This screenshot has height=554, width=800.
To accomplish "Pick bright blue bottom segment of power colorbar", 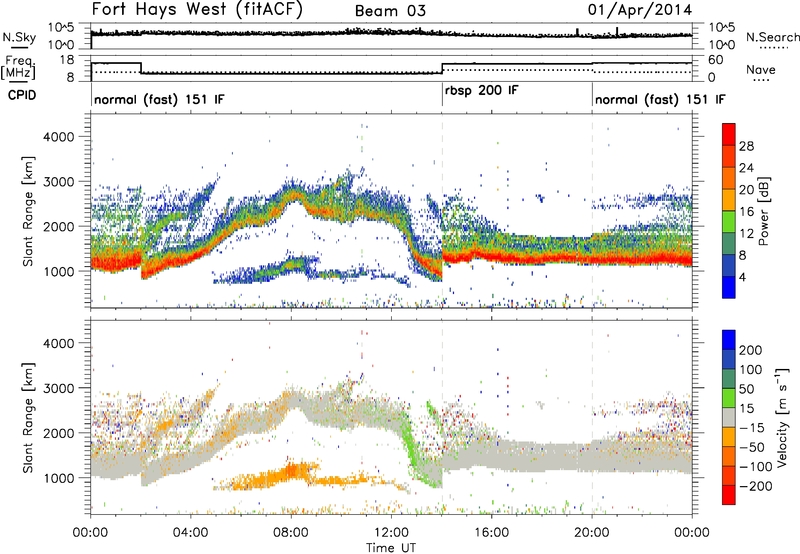I will tap(729, 287).
